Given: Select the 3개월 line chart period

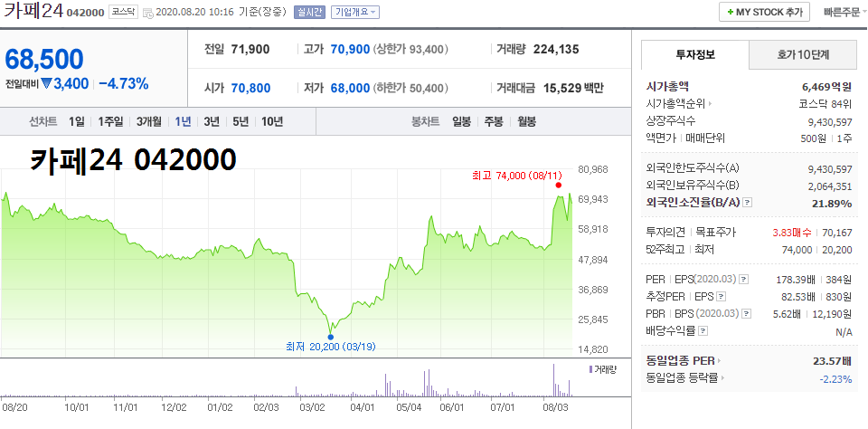Looking at the screenshot, I should pyautogui.click(x=149, y=121).
